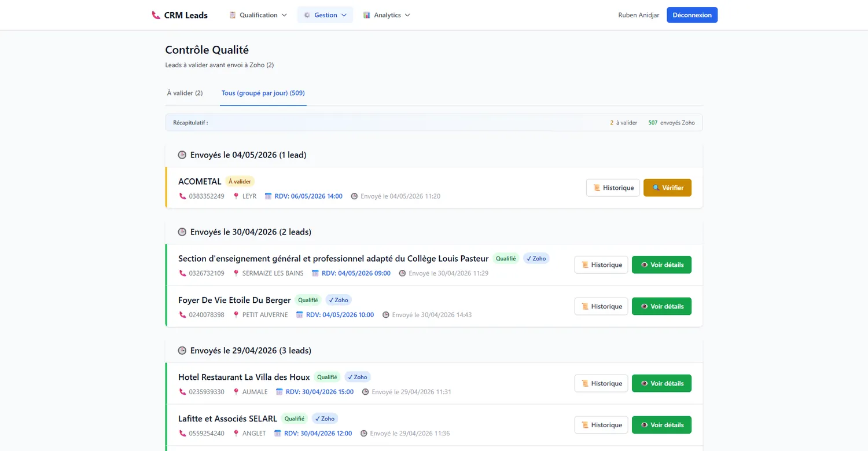Viewport: 868px width, 451px height.
Task: Click the pink phone logo beside CRM Leads
Action: point(156,15)
